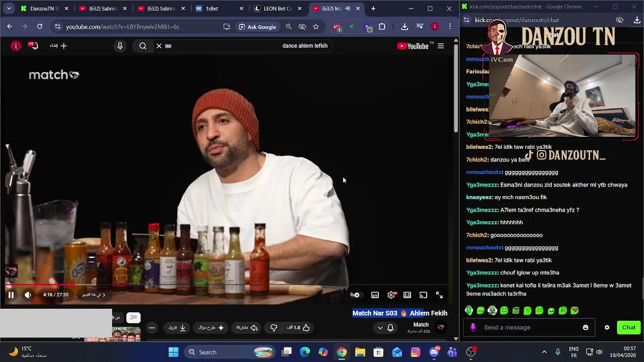Like the video with thumbs up
Image resolution: width=644 pixels, height=362 pixels.
(299, 328)
